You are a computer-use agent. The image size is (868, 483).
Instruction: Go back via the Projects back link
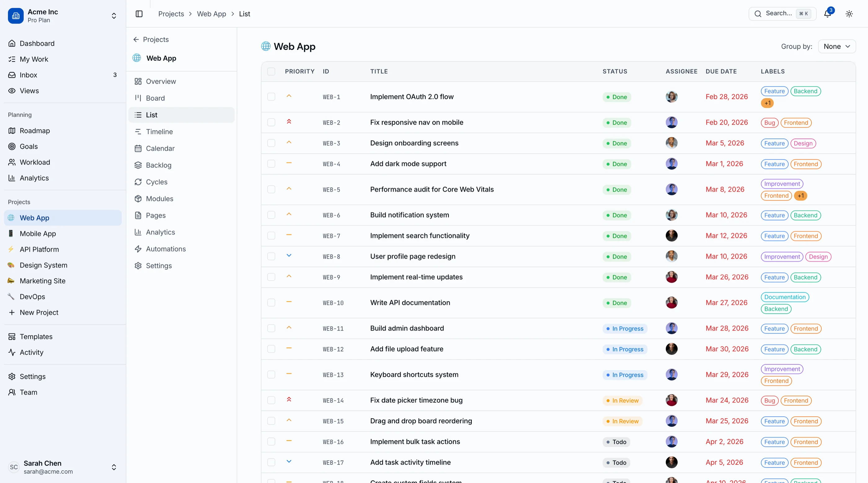click(151, 39)
